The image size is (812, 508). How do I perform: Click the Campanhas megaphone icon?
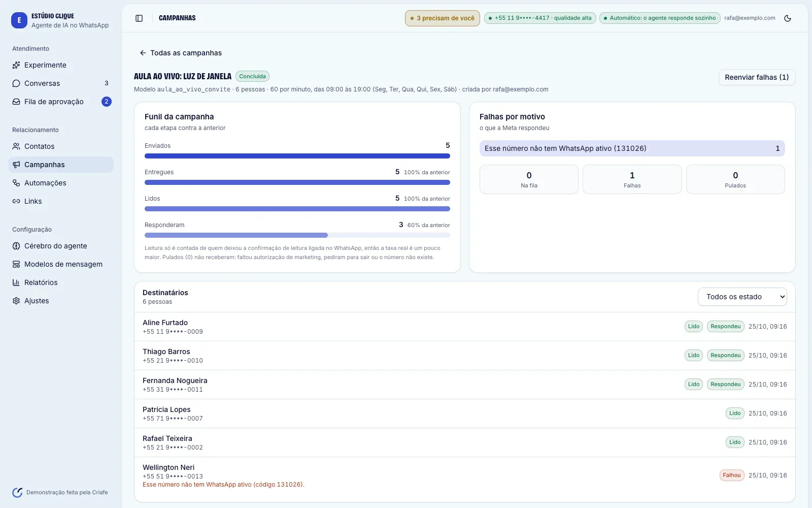(x=16, y=165)
